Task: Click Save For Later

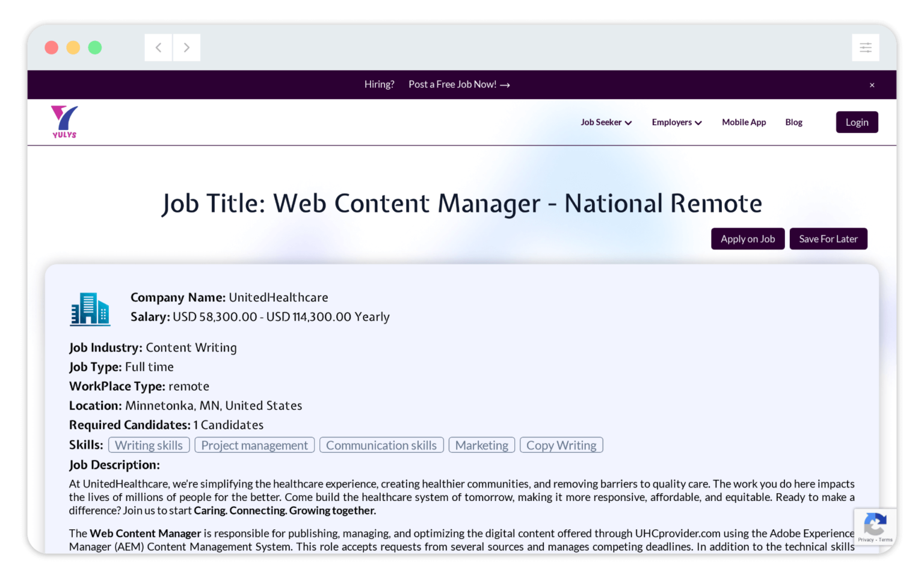Action: [828, 238]
